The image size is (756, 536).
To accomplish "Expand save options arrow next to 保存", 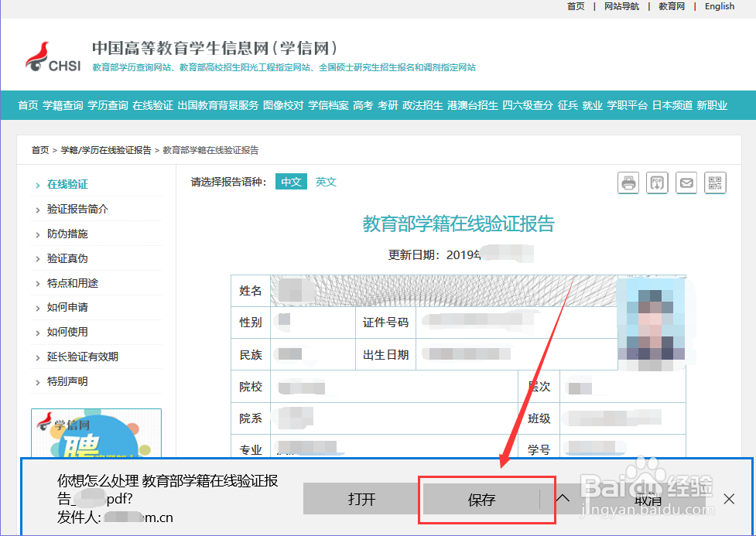I will [563, 498].
